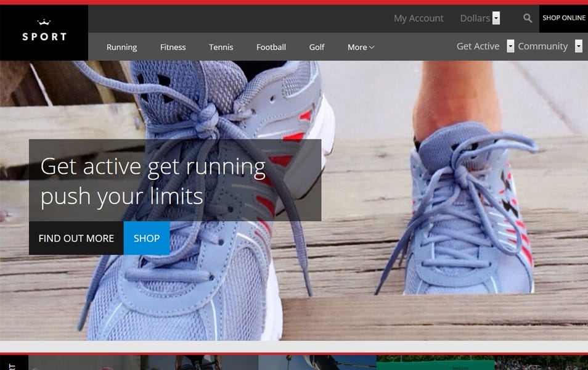Open the Fitness section

[173, 47]
